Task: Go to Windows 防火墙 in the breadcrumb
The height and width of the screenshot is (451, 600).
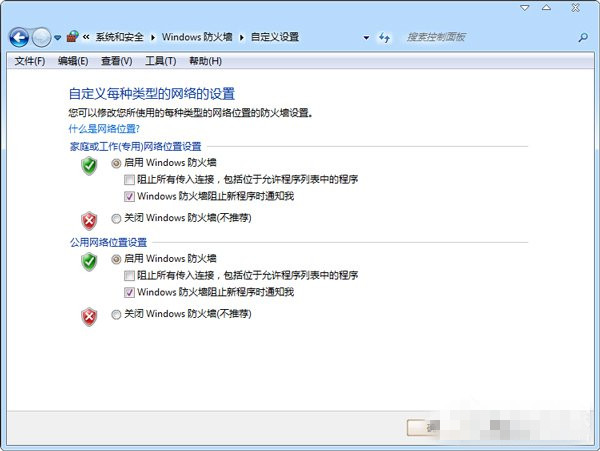Action: (x=198, y=37)
